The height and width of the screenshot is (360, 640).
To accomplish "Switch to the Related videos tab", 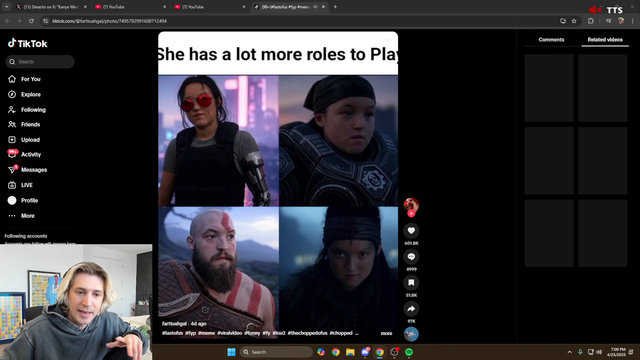I will coord(605,40).
